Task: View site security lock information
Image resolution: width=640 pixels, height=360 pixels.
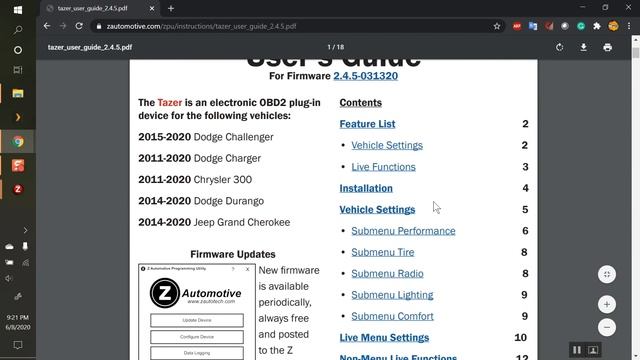Action: pyautogui.click(x=98, y=26)
